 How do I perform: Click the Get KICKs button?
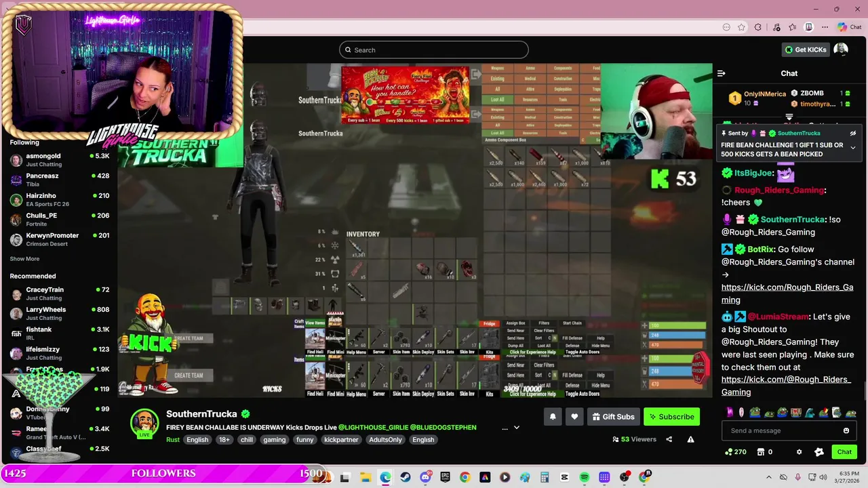[806, 49]
